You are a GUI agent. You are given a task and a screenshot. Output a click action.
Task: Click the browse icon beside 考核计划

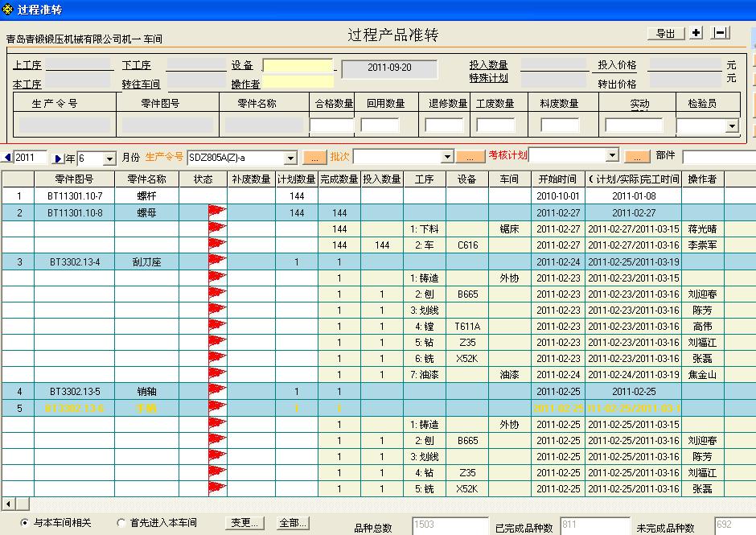click(635, 157)
